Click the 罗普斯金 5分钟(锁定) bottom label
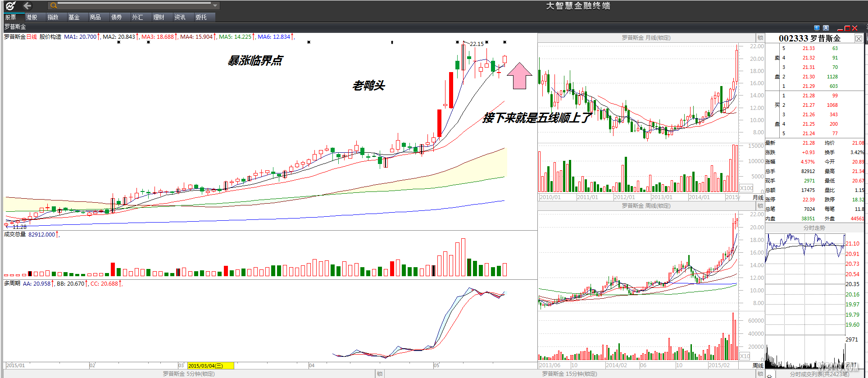This screenshot has width=868, height=378. 189,374
